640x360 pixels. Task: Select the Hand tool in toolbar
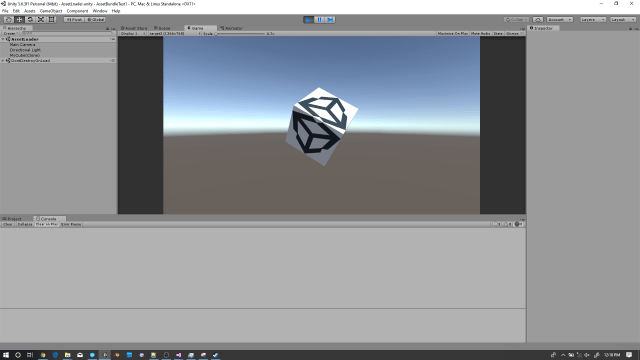coord(9,20)
